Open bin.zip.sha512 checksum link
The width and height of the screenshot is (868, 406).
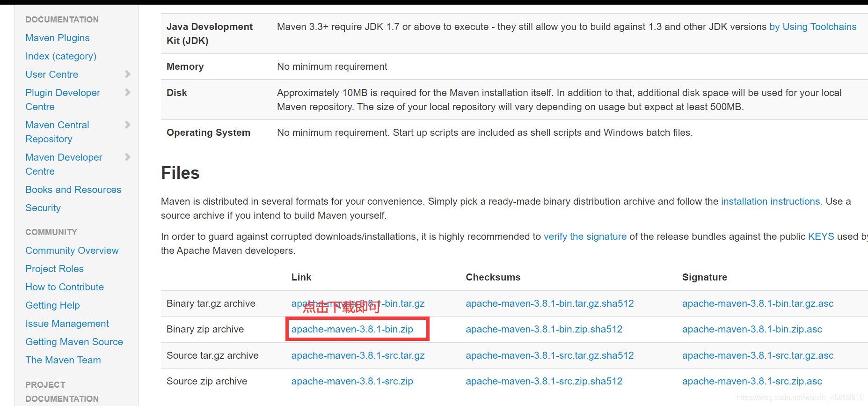coord(544,329)
